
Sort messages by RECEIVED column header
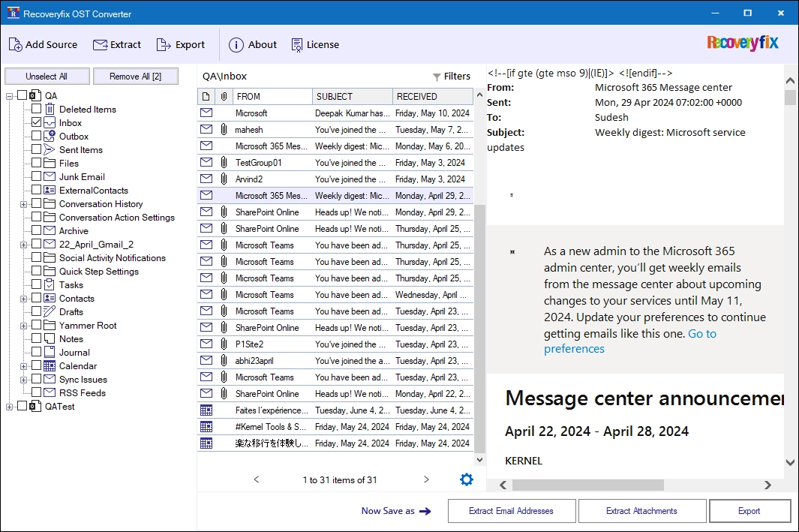[x=433, y=96]
